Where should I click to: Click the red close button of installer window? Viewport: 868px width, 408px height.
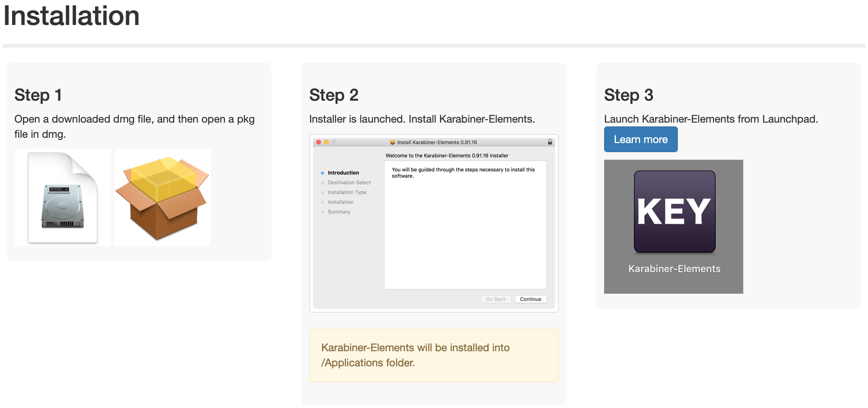(319, 142)
